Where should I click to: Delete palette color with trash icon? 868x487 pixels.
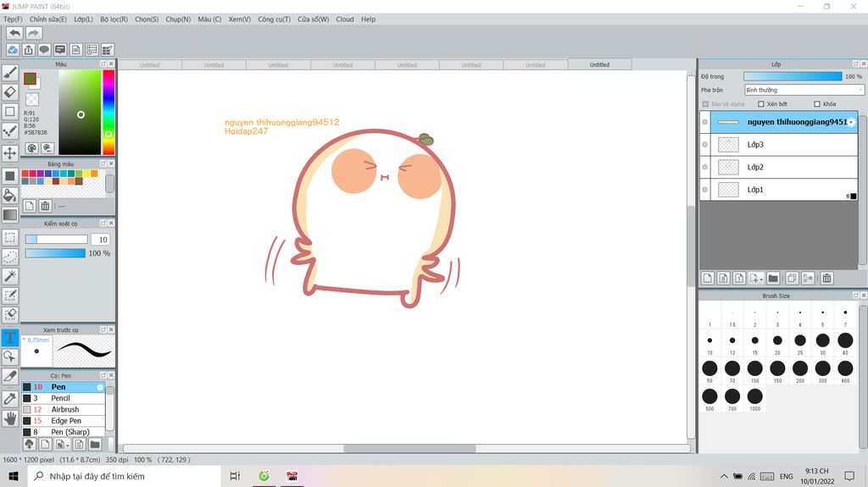click(x=45, y=206)
